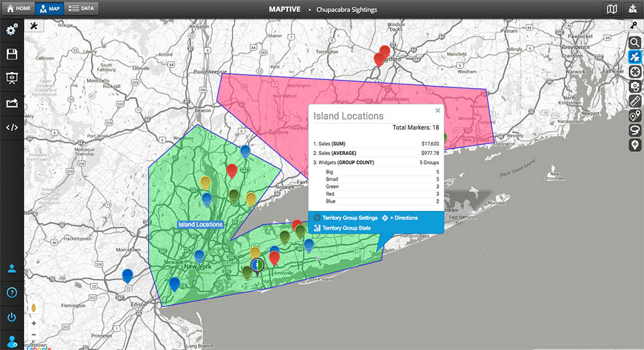Open the presentation view icon
This screenshot has height=350, width=644.
pyautogui.click(x=12, y=78)
